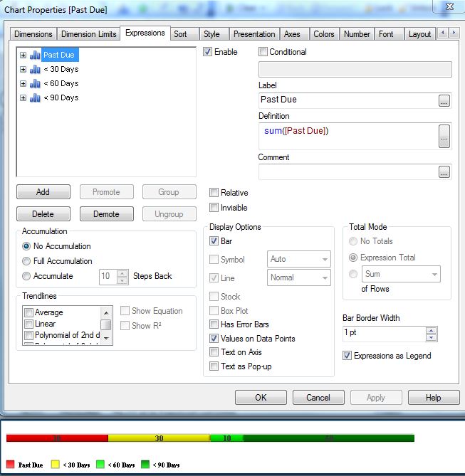Click the yellow < 30 Days legend swatch
The height and width of the screenshot is (476, 465).
(x=56, y=465)
